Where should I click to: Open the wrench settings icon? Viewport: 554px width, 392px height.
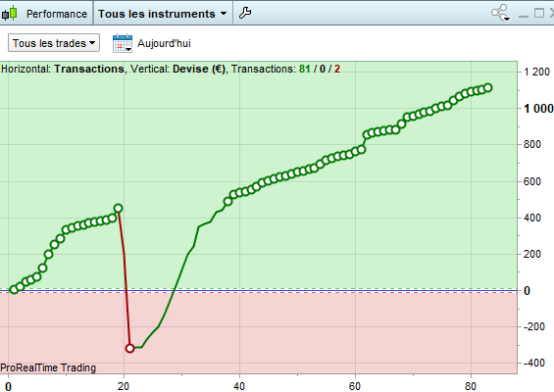point(245,13)
